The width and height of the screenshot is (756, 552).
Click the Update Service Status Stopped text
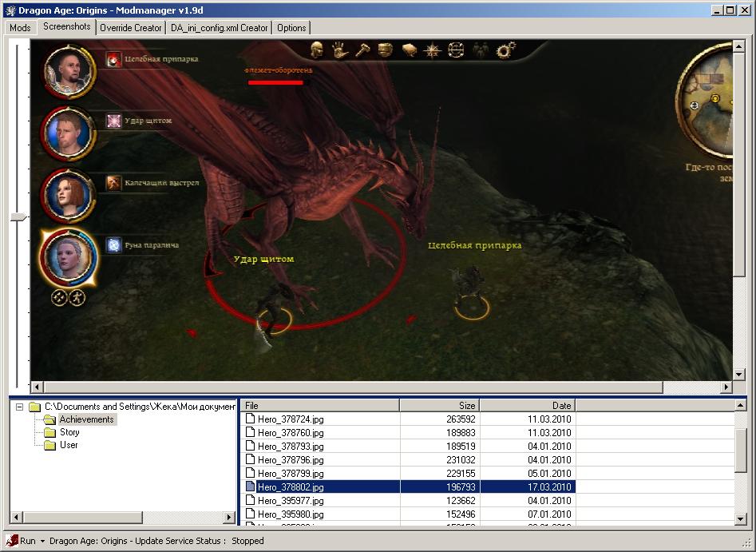coord(156,541)
